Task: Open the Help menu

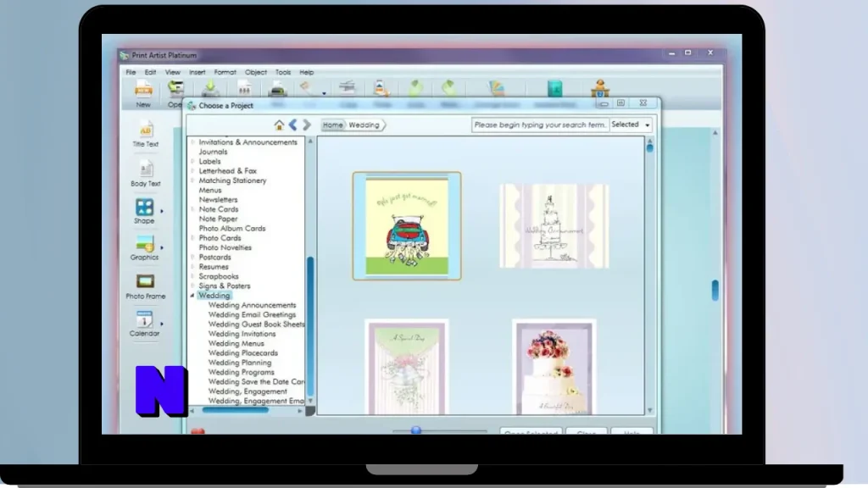Action: [x=307, y=72]
